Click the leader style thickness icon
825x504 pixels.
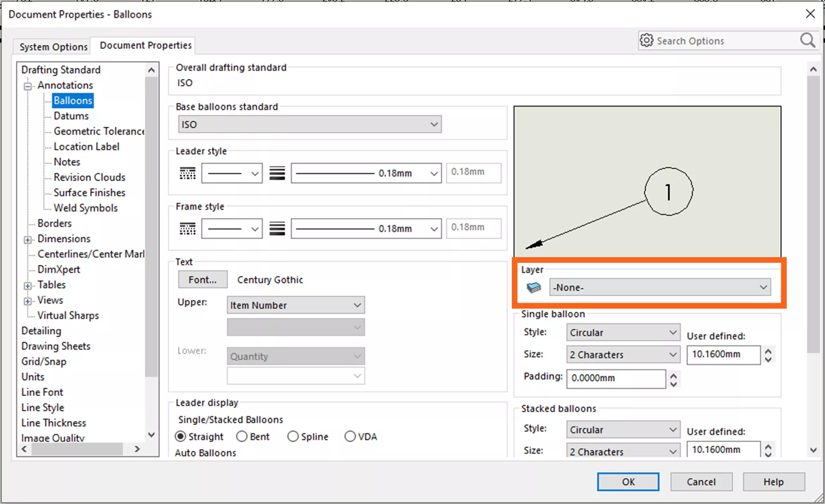(x=278, y=173)
